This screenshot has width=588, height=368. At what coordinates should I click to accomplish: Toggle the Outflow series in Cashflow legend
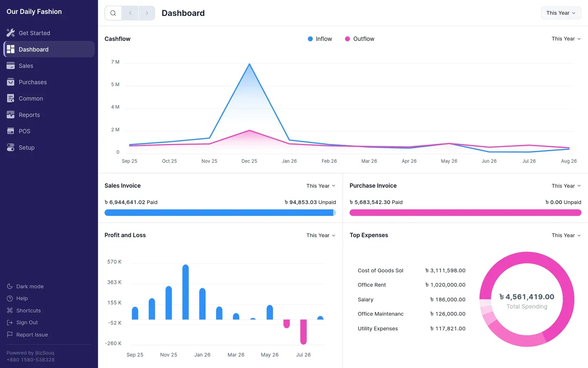click(x=359, y=39)
